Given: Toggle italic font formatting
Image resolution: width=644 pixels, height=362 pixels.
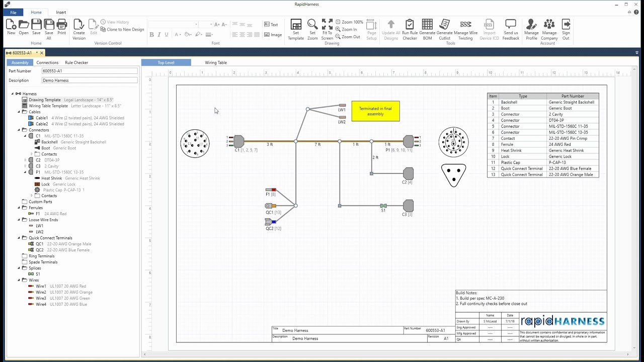Looking at the screenshot, I should click(x=159, y=35).
